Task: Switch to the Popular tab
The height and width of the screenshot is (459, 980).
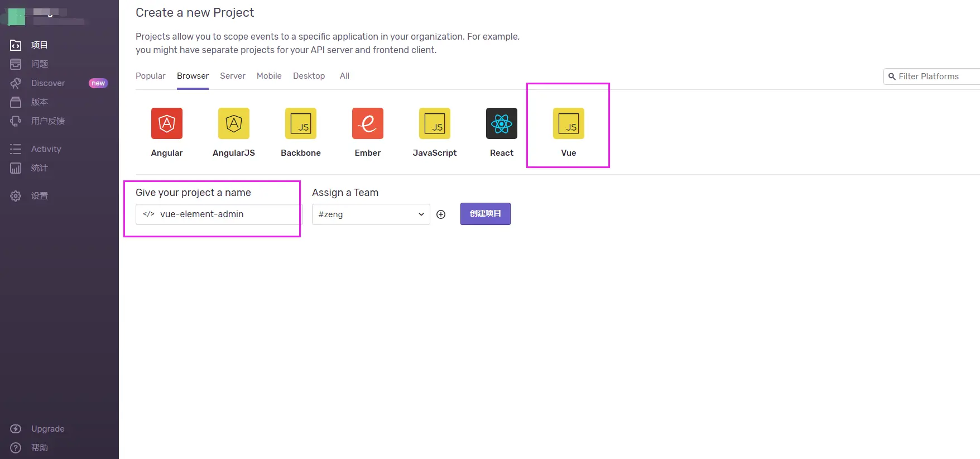Action: tap(150, 76)
